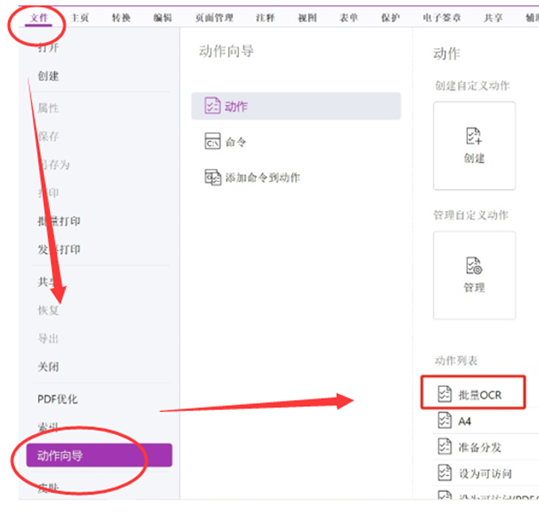Select 批量打印 in the sidebar

point(59,221)
